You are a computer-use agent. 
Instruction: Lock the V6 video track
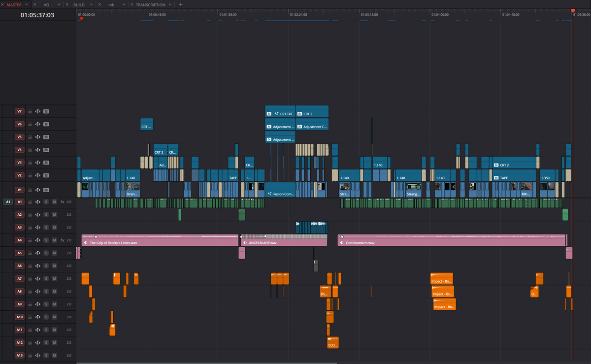pos(30,124)
